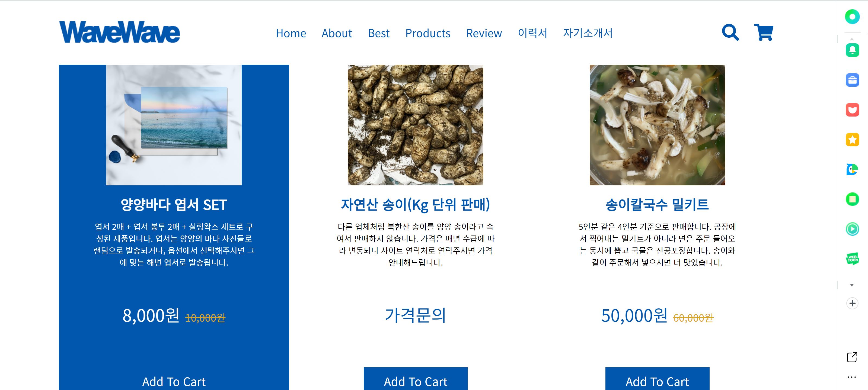Open the 이력서 menu link
868x390 pixels.
pos(532,33)
